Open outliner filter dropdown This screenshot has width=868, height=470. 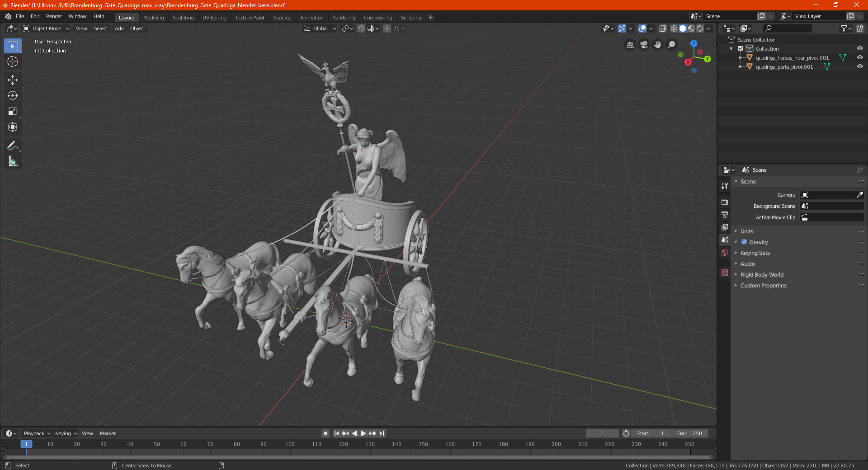tap(846, 28)
